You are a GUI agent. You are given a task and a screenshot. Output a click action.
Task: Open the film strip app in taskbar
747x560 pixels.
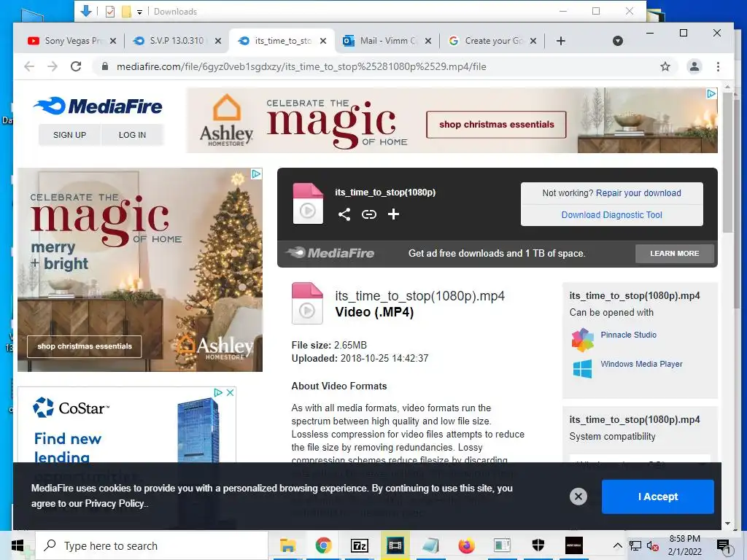[x=395, y=545]
